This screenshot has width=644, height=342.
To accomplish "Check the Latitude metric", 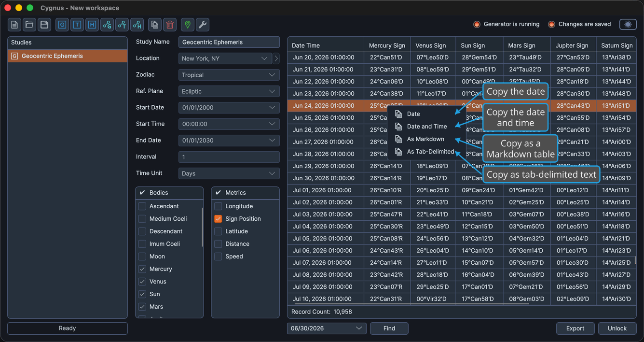I will (218, 231).
